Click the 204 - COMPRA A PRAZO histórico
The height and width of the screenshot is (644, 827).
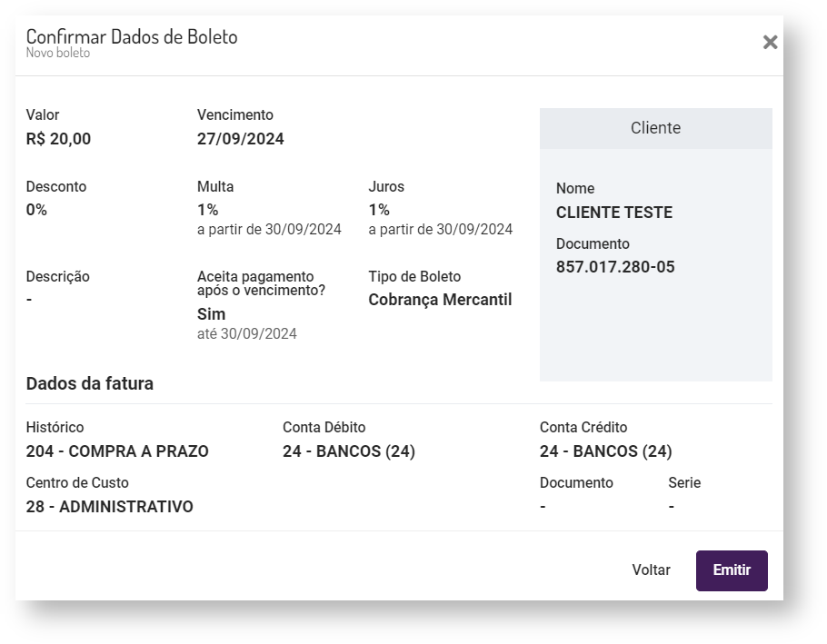pos(117,451)
